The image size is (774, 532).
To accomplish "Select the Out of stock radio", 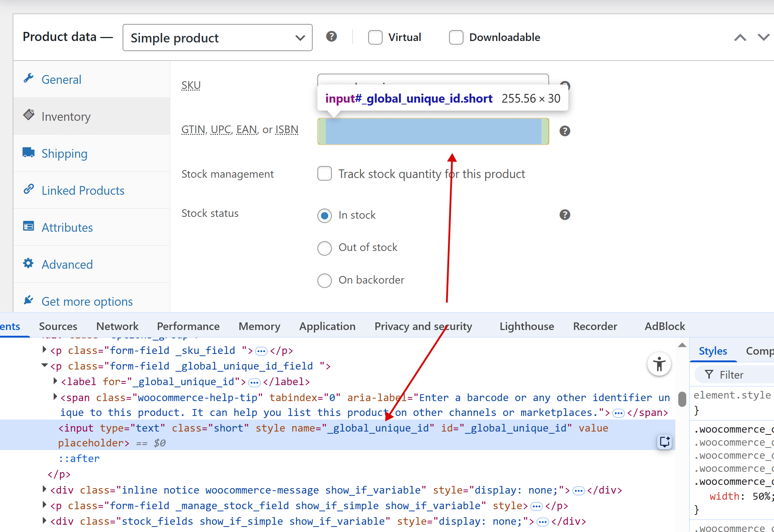I will (x=325, y=248).
